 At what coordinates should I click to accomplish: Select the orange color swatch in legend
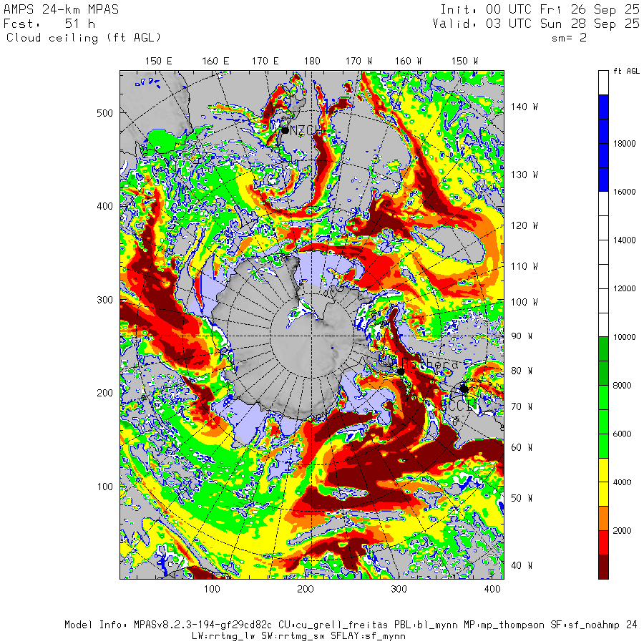coord(603,518)
